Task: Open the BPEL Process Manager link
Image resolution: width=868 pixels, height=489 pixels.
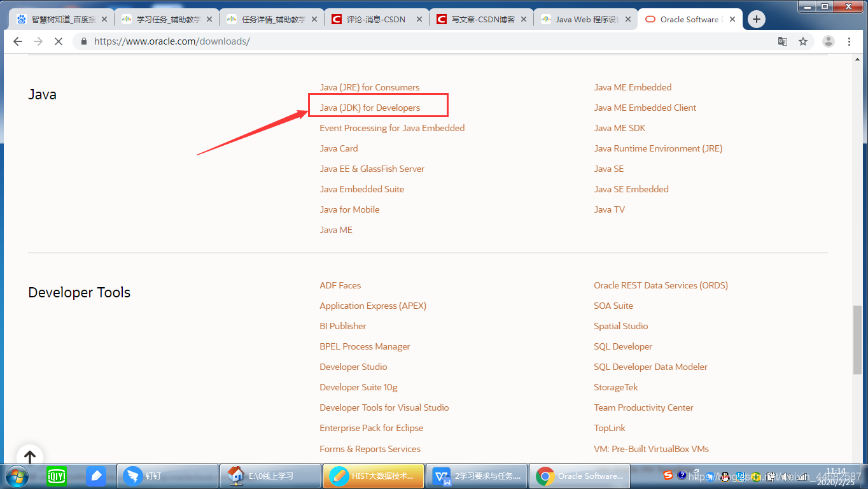Action: (365, 346)
